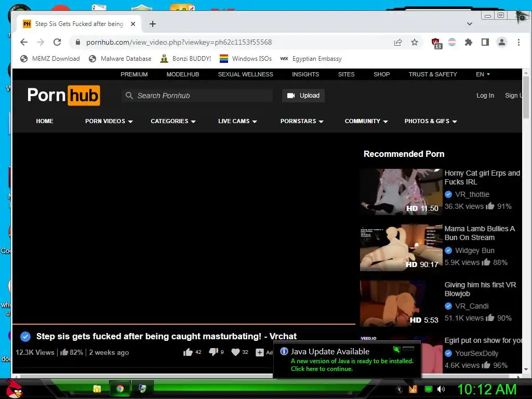Image resolution: width=532 pixels, height=399 pixels.
Task: Open the Start button with red bird
Action: [14, 389]
